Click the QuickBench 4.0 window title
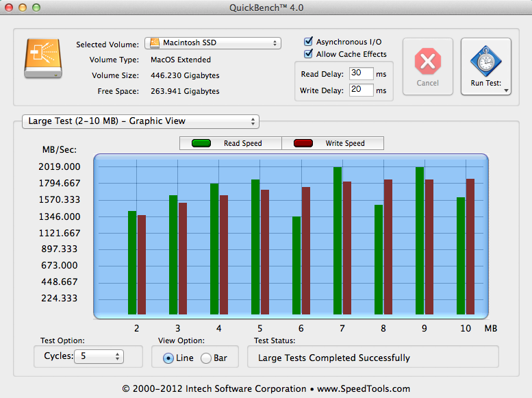The width and height of the screenshot is (532, 398). pyautogui.click(x=266, y=8)
